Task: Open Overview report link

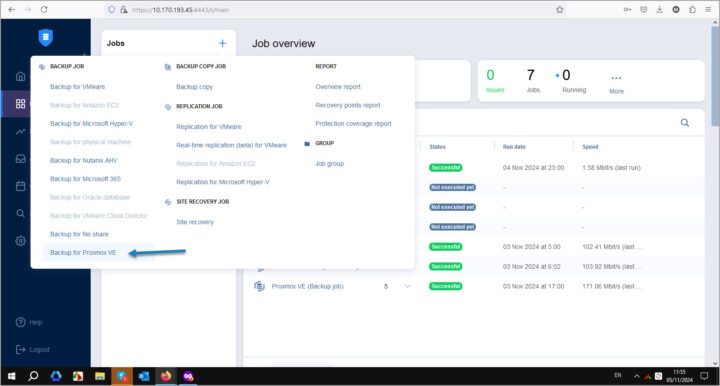Action: 338,86
